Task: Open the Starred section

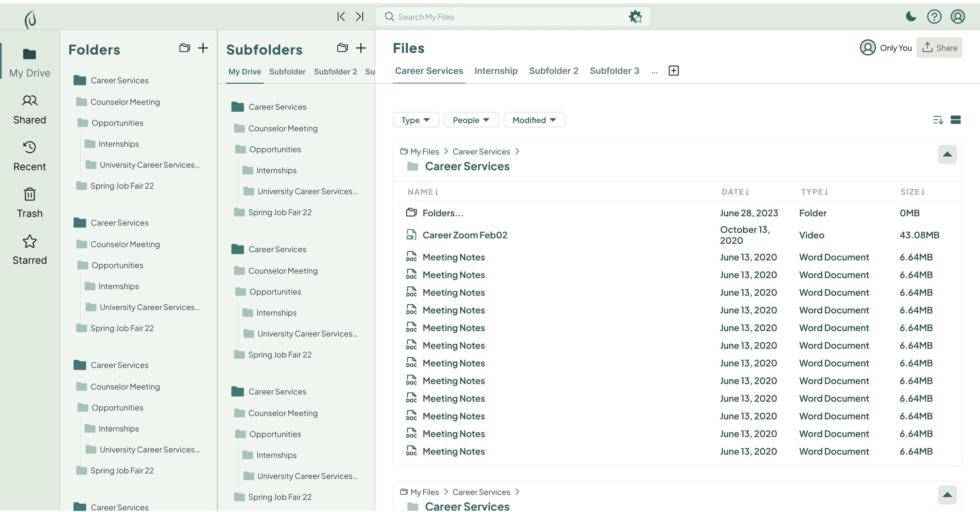Action: click(30, 250)
